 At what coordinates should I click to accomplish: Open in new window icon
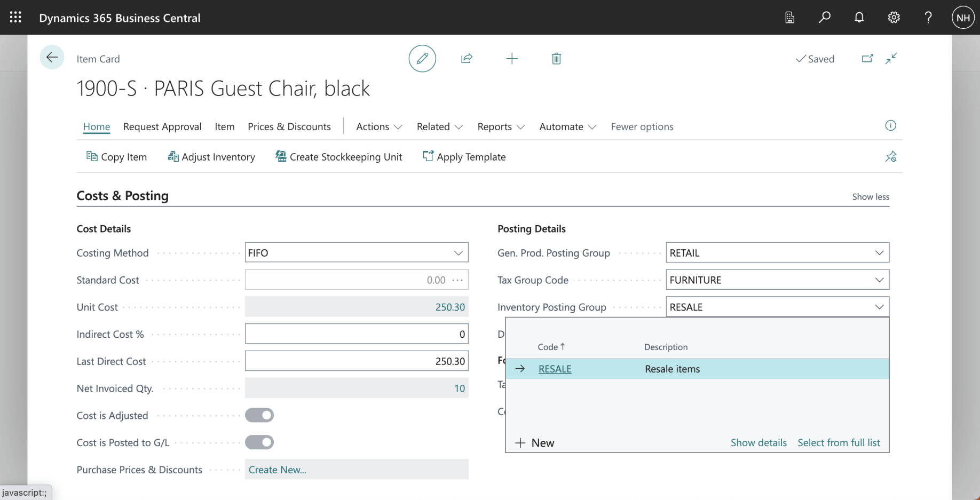[x=867, y=59]
